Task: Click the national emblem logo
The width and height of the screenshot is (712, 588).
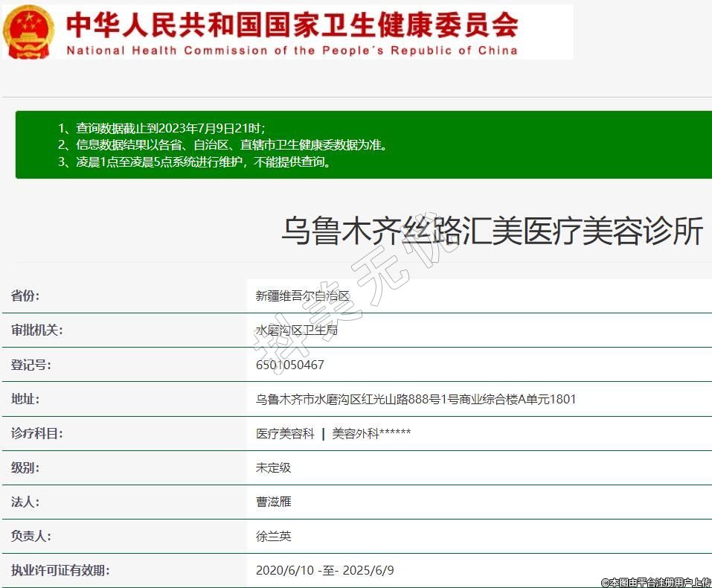Action: [x=28, y=31]
